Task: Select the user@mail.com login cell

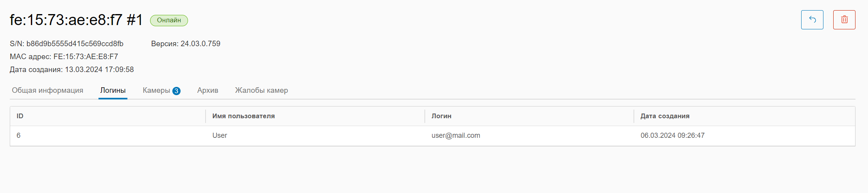Action: tap(456, 135)
